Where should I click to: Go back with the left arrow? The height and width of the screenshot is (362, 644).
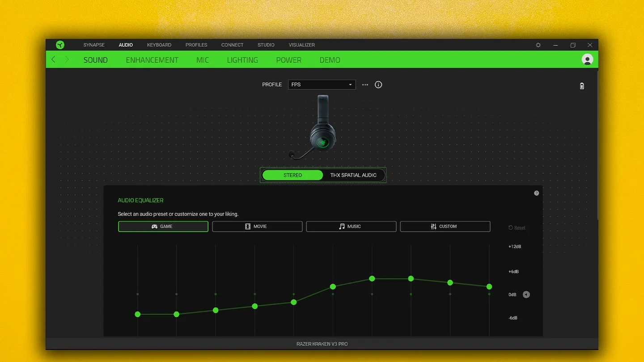[x=53, y=59]
